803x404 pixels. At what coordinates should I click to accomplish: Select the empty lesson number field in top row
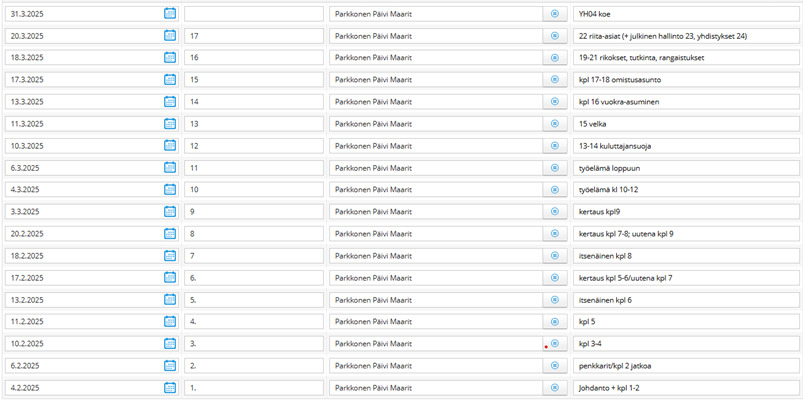tap(253, 14)
